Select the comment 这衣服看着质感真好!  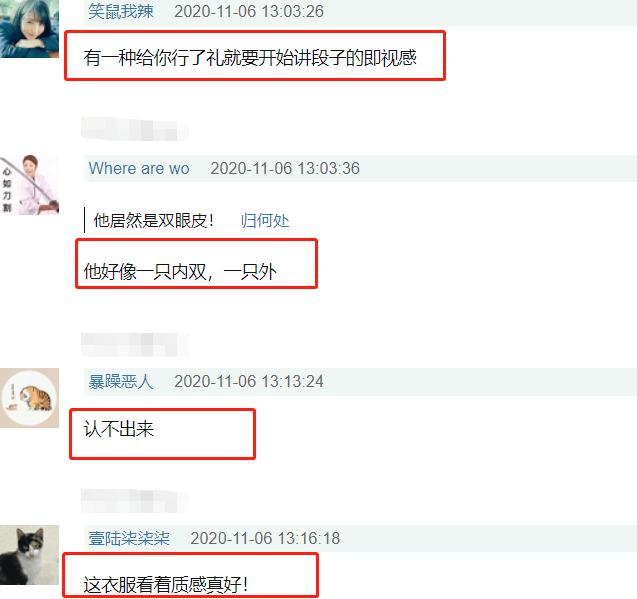pyautogui.click(x=166, y=585)
